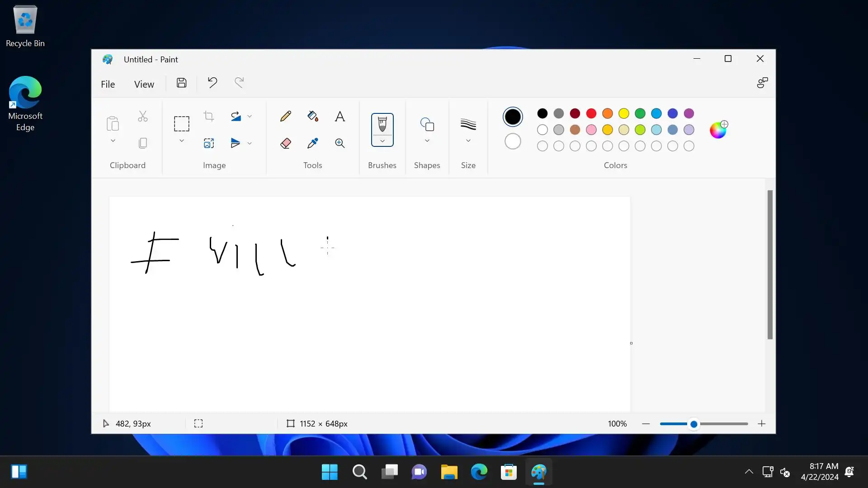Pick the red color swatch
This screenshot has height=488, width=868.
coord(591,113)
